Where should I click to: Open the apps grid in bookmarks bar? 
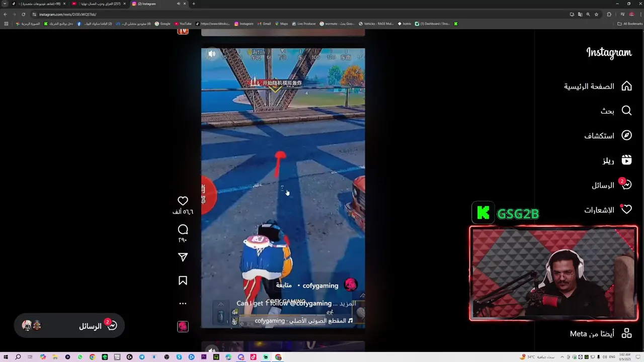pos(6,24)
